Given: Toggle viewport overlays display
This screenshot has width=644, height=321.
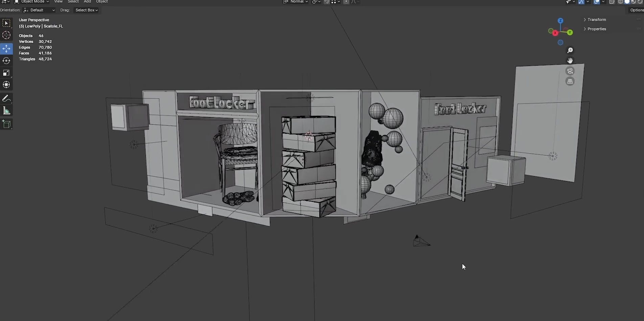Looking at the screenshot, I should click(x=597, y=2).
